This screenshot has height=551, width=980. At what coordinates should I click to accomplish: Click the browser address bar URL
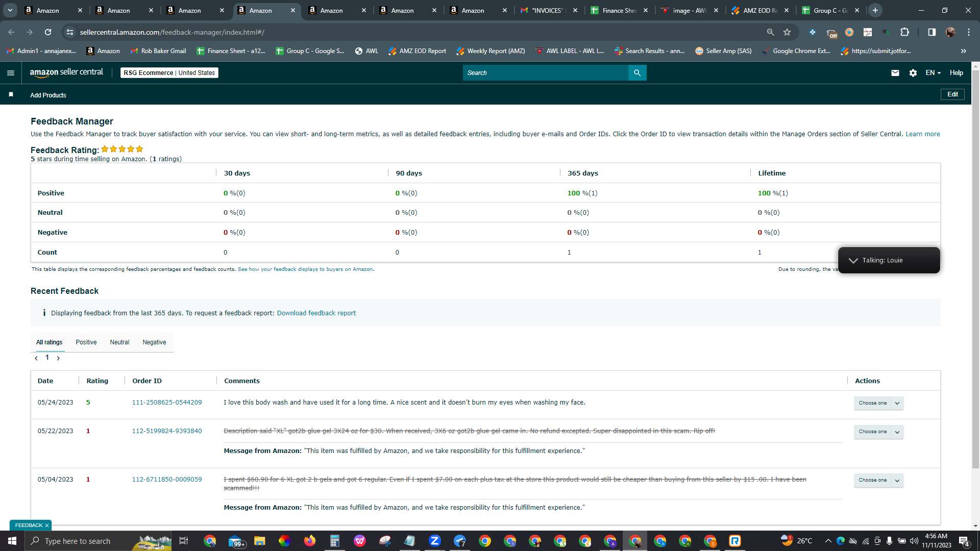[172, 32]
